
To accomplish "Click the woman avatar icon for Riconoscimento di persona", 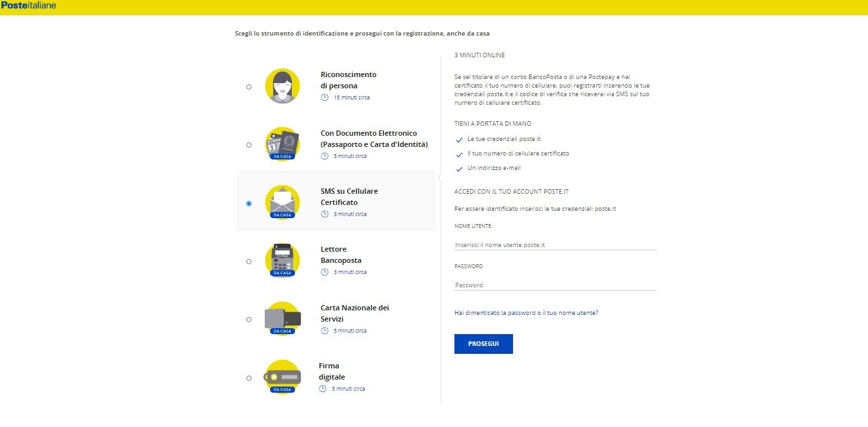I will [283, 86].
